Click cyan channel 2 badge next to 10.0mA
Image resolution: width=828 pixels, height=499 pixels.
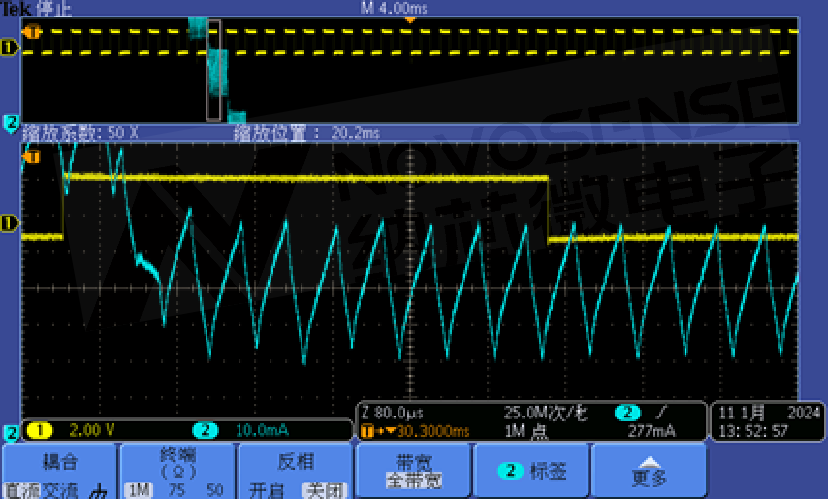(204, 430)
